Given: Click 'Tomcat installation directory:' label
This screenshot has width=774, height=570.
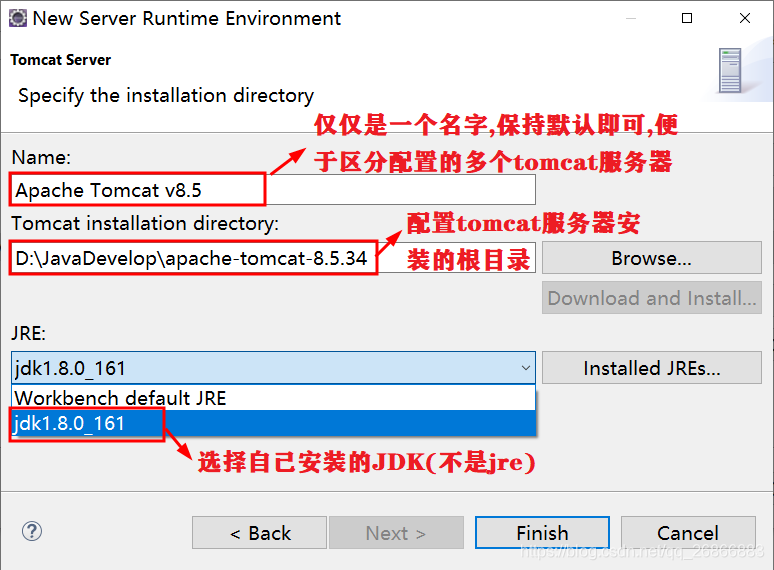Looking at the screenshot, I should click(145, 224).
